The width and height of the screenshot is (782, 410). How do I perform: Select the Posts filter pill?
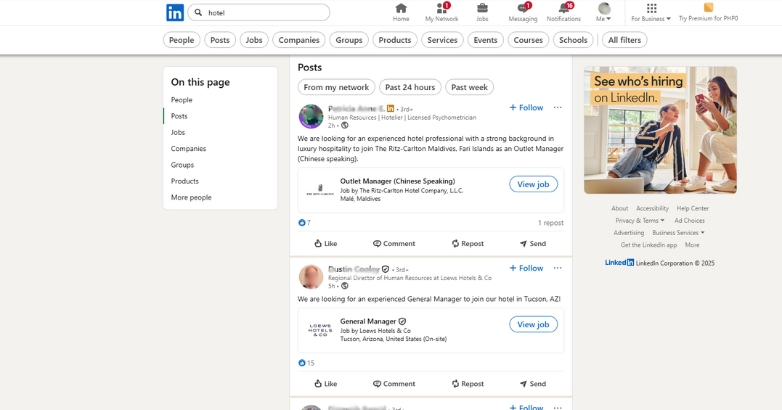(220, 40)
